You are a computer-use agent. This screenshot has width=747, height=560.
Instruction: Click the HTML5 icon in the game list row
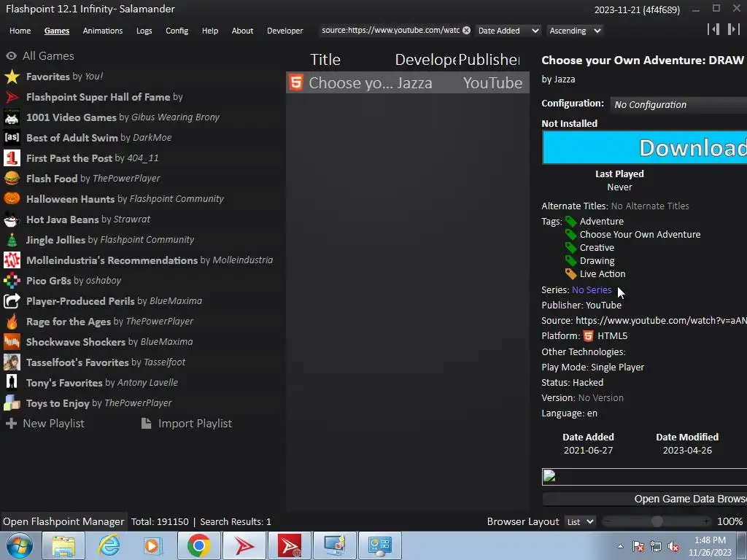tap(296, 82)
